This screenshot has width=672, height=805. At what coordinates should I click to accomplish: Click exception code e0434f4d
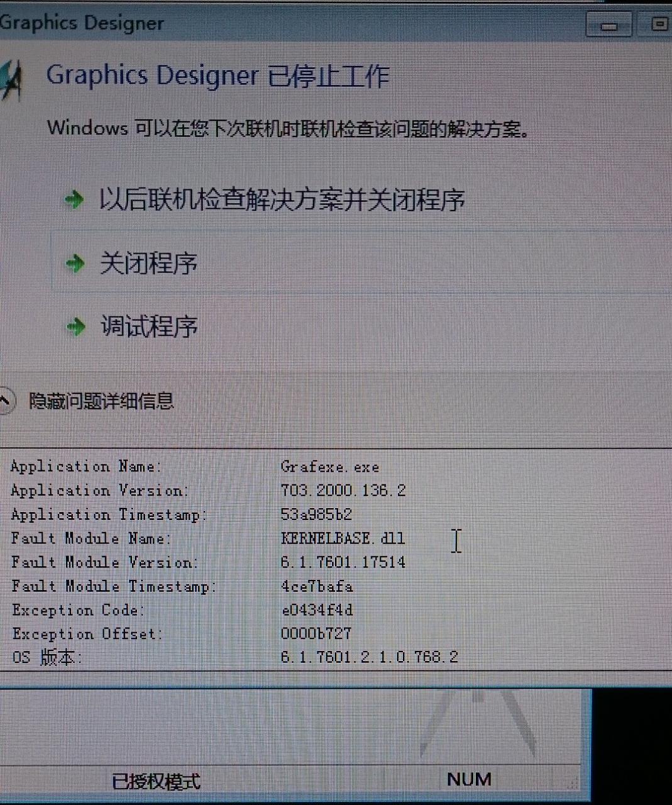click(317, 610)
